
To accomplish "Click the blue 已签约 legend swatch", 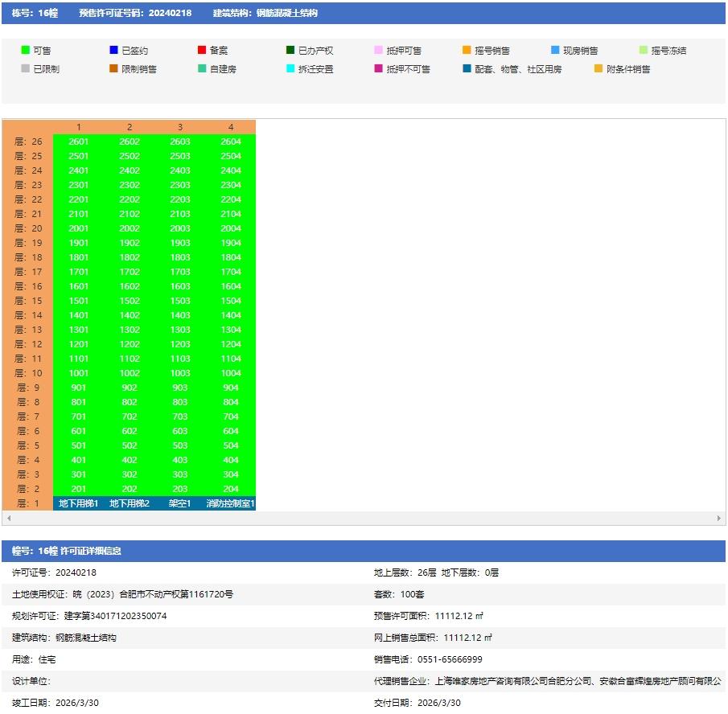I will click(x=113, y=50).
